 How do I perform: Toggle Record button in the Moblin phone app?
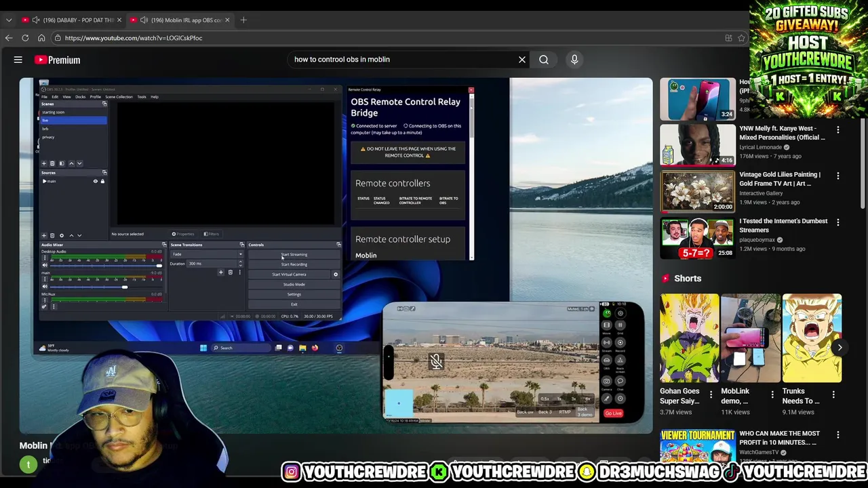[620, 342]
